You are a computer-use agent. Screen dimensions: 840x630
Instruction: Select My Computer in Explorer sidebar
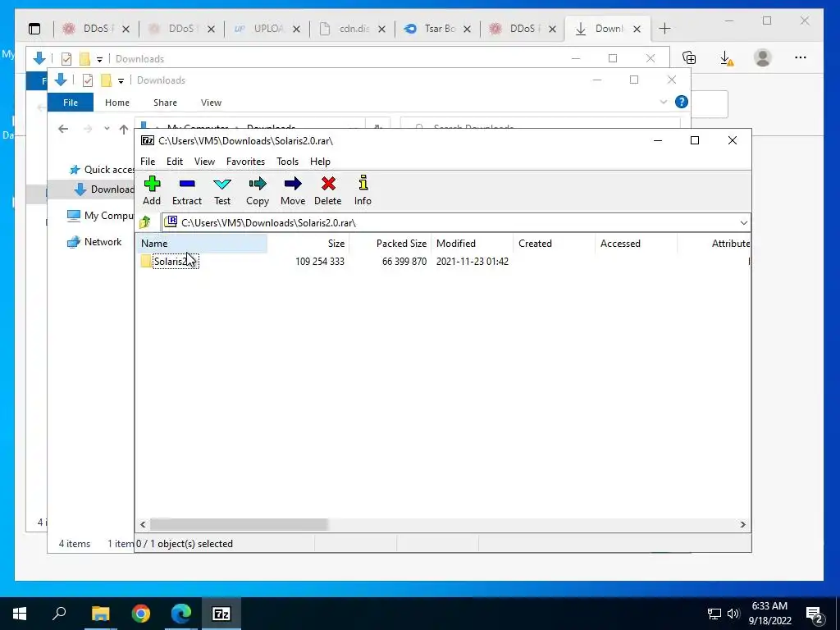(x=100, y=216)
